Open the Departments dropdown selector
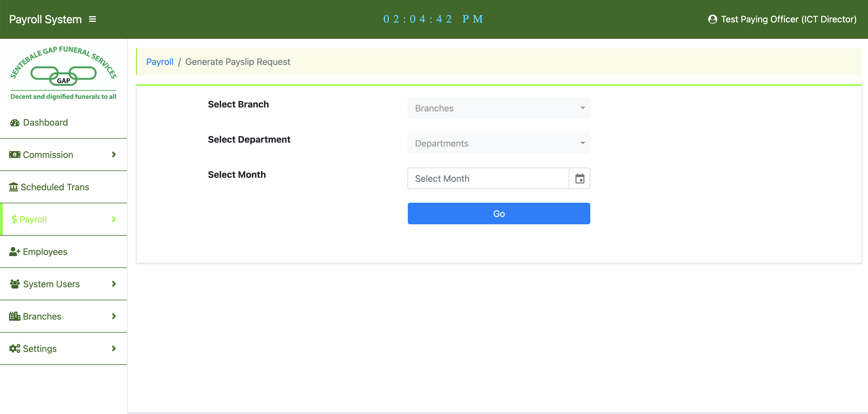The height and width of the screenshot is (414, 868). pos(498,143)
